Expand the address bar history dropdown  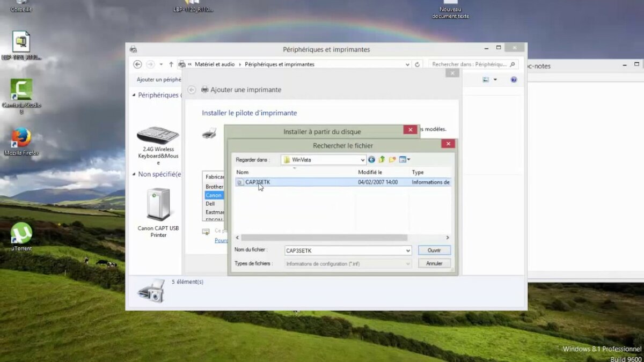point(407,64)
